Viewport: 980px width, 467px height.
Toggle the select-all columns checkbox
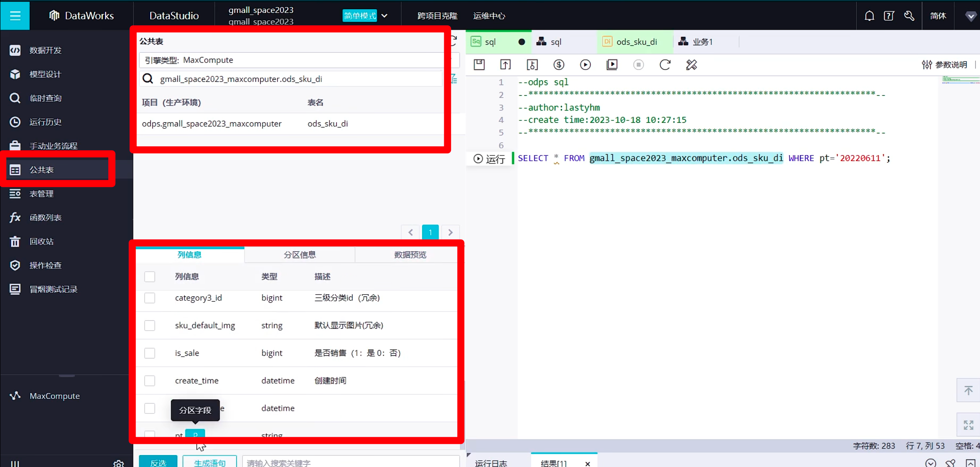coord(150,276)
